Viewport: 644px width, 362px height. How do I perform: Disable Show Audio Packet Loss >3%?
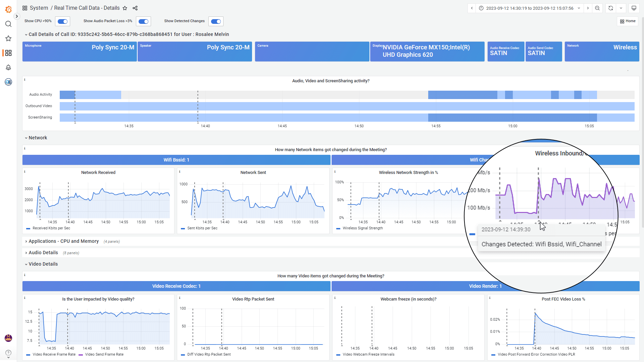tap(143, 21)
